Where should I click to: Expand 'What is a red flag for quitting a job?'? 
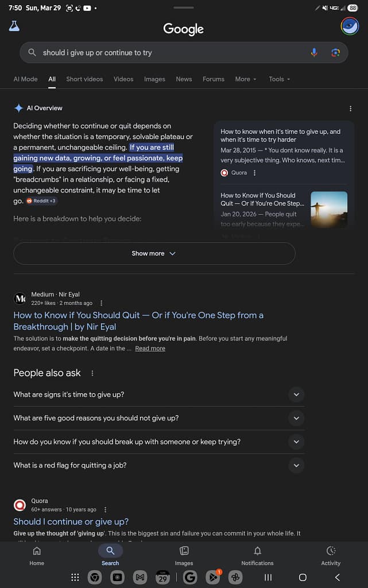click(x=296, y=465)
